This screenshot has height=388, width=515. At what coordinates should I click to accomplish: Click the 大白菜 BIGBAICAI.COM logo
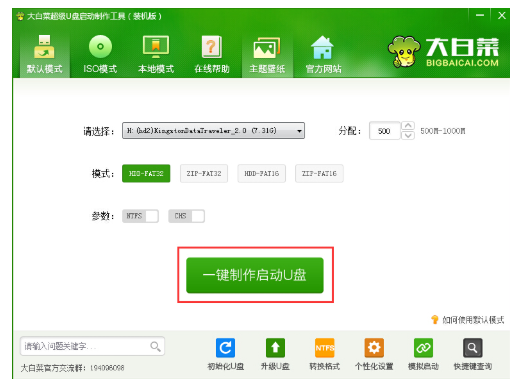[443, 51]
